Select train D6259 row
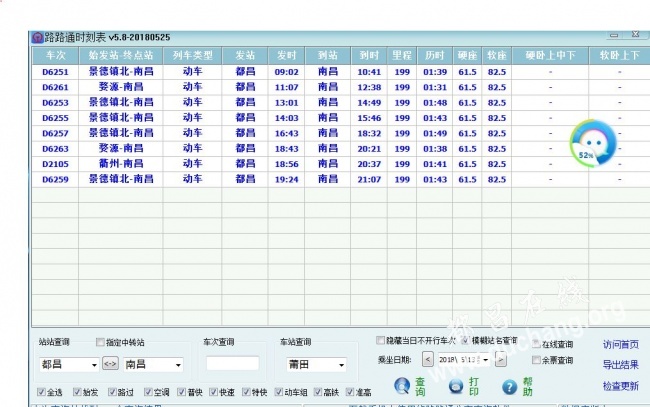Viewport: 650px width, 407px height. coord(341,179)
